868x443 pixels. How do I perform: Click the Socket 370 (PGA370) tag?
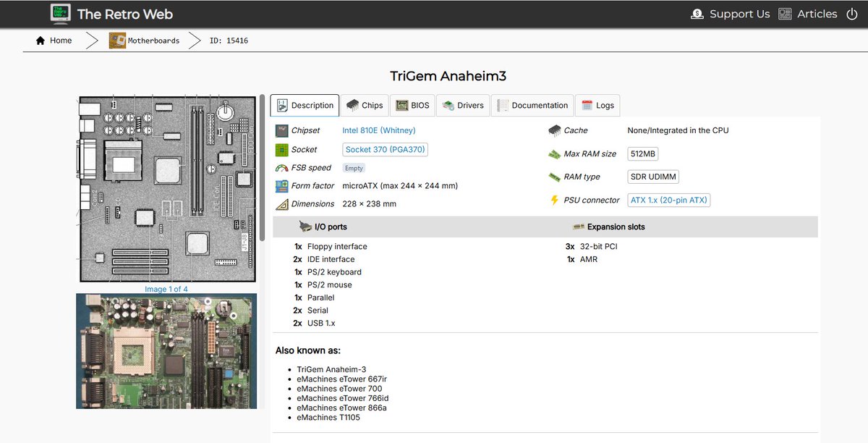point(385,150)
